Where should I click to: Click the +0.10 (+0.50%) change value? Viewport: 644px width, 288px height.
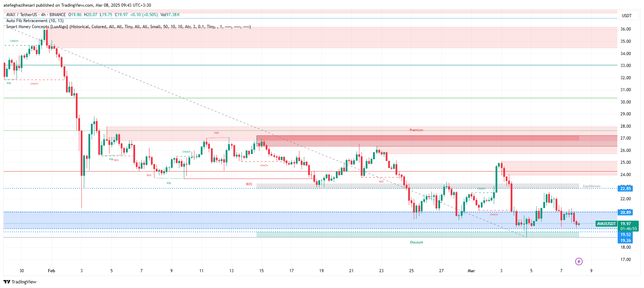coord(144,15)
